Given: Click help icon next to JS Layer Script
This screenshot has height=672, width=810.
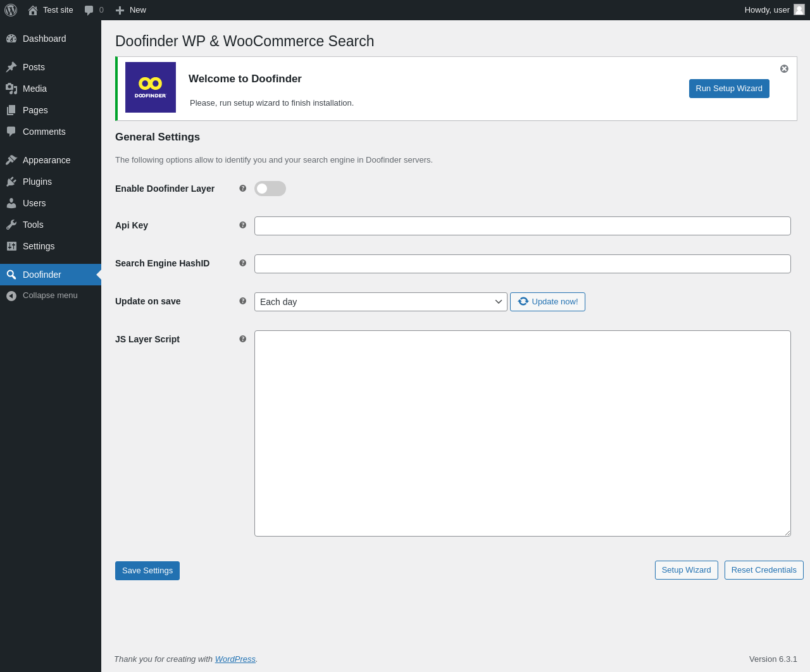Looking at the screenshot, I should coord(242,339).
